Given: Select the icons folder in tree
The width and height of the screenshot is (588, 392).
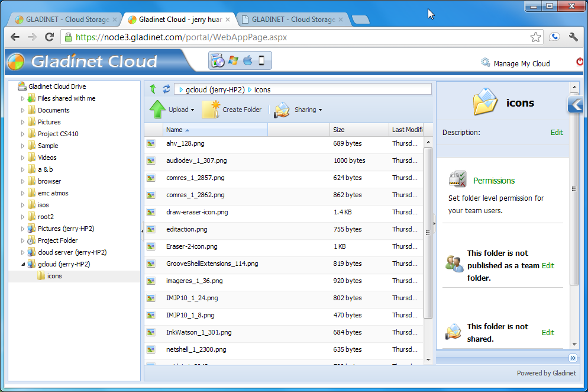Looking at the screenshot, I should click(54, 276).
